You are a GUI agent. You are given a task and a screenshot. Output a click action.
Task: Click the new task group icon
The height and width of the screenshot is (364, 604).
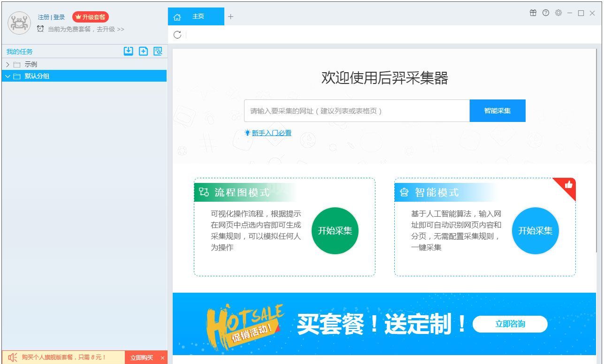pos(143,51)
